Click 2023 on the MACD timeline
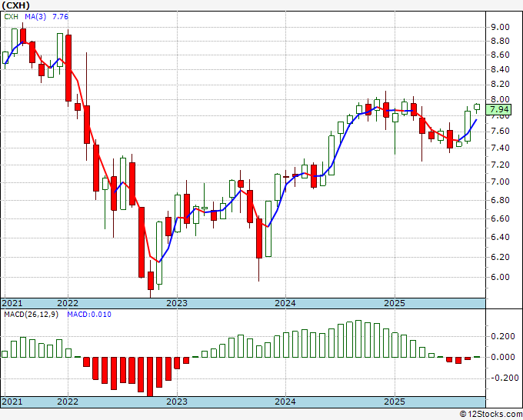The width and height of the screenshot is (523, 420). [x=177, y=402]
